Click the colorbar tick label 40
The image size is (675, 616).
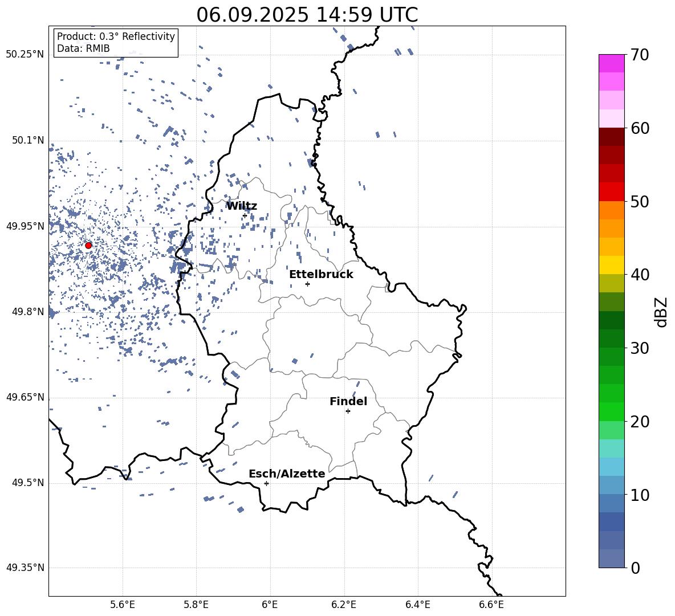(640, 275)
